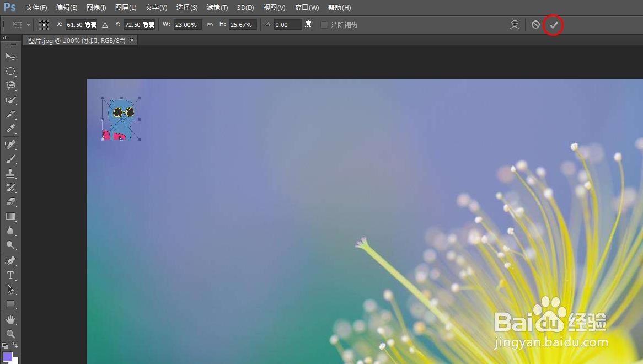The image size is (643, 364).
Task: Commit the transform with the checkmark
Action: (x=554, y=25)
